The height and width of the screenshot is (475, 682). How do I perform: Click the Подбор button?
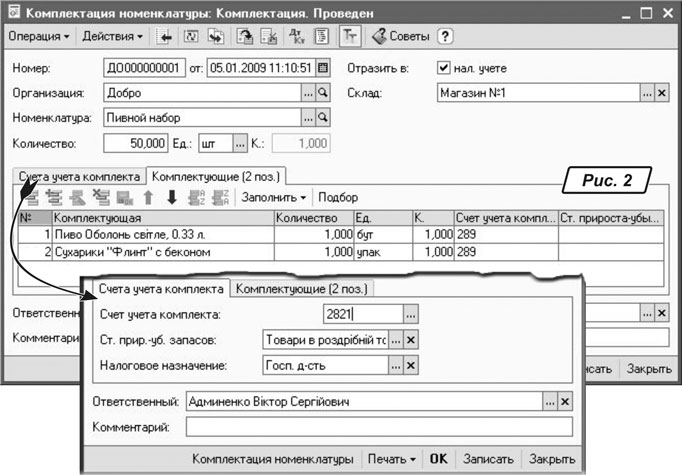(338, 198)
